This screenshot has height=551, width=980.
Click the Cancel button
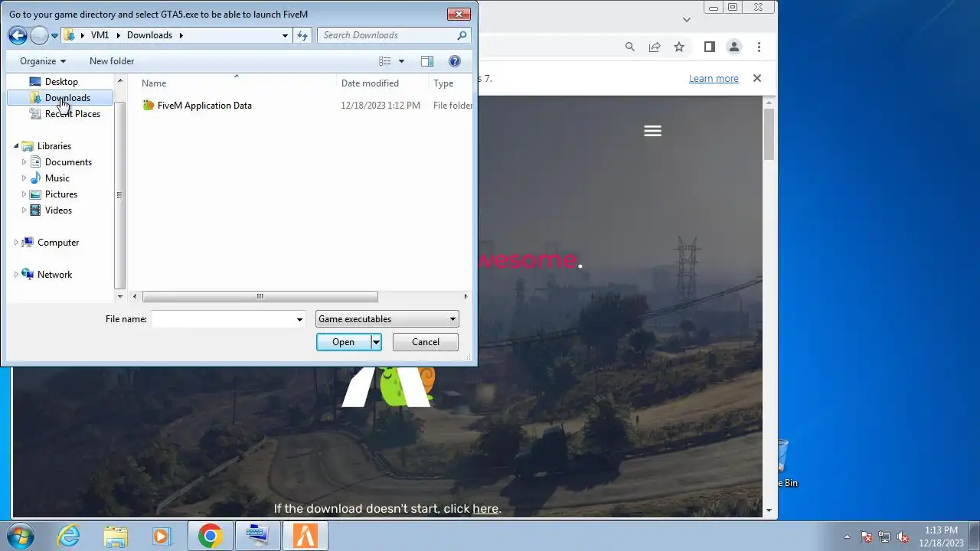click(426, 342)
